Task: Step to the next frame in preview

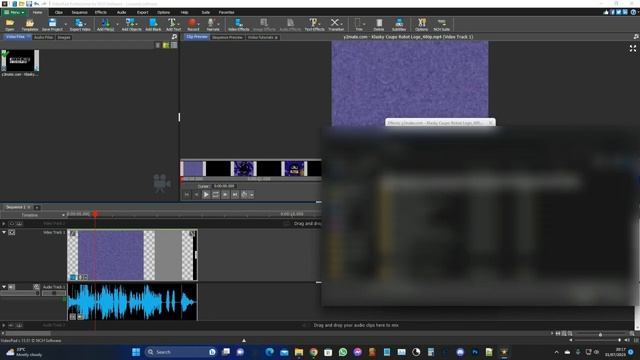Action: pyautogui.click(x=225, y=195)
